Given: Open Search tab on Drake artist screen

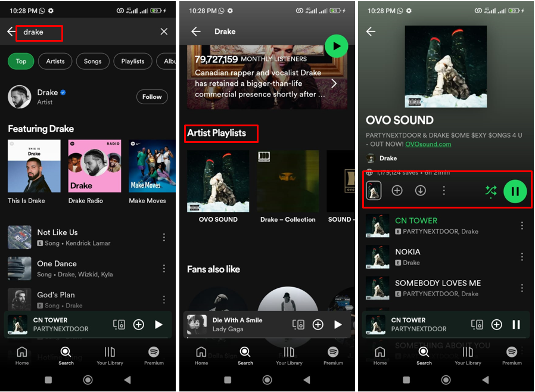Looking at the screenshot, I should click(x=245, y=356).
